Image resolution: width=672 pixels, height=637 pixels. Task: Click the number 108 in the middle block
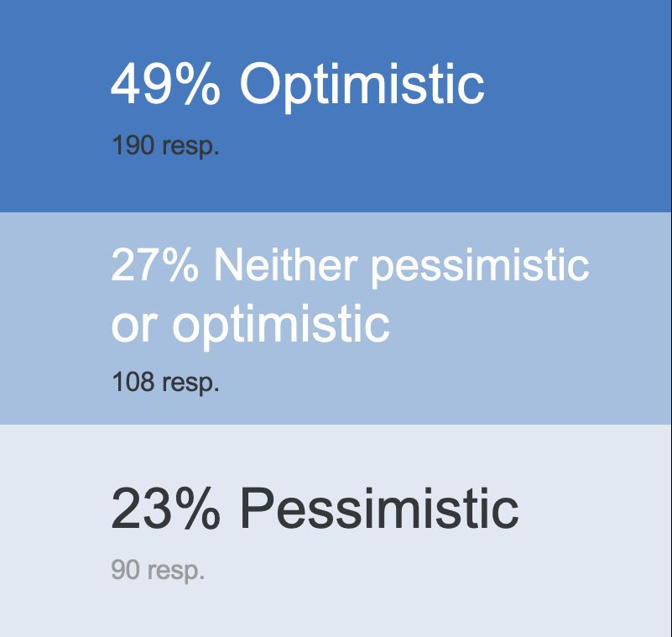pos(133,381)
